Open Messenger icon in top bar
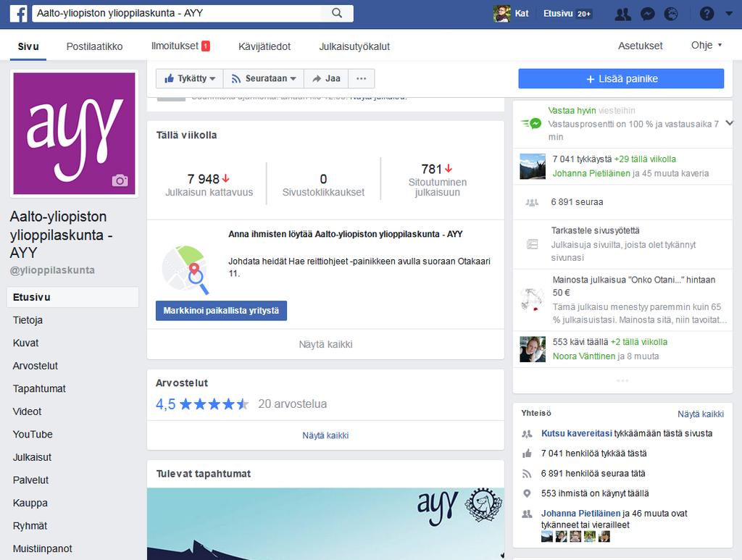Screen dimensions: 742x560 click(647, 14)
